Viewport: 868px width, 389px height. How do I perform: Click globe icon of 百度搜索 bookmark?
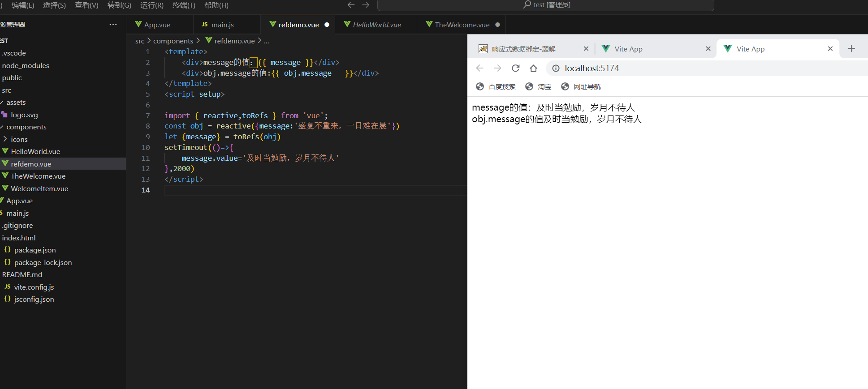point(480,86)
